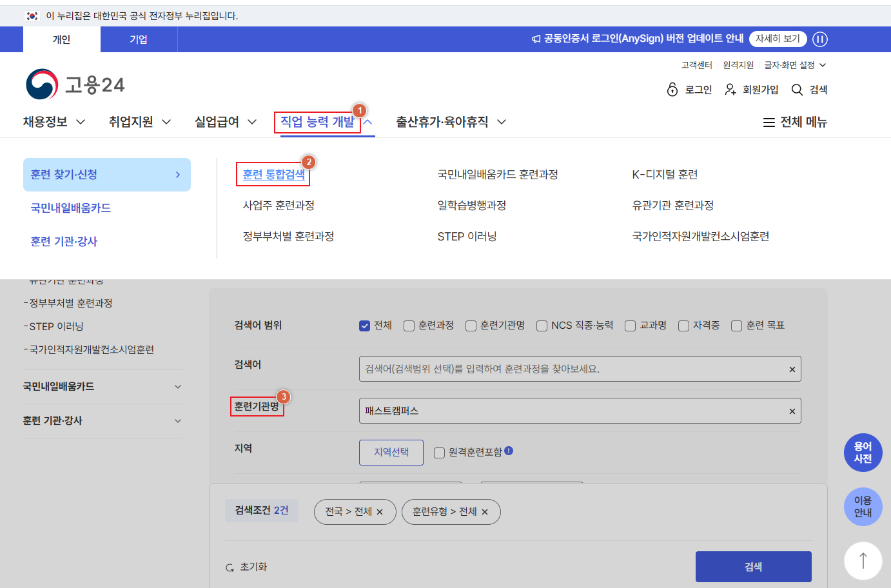Click the info icon next to 원격훈련포함

pos(509,452)
